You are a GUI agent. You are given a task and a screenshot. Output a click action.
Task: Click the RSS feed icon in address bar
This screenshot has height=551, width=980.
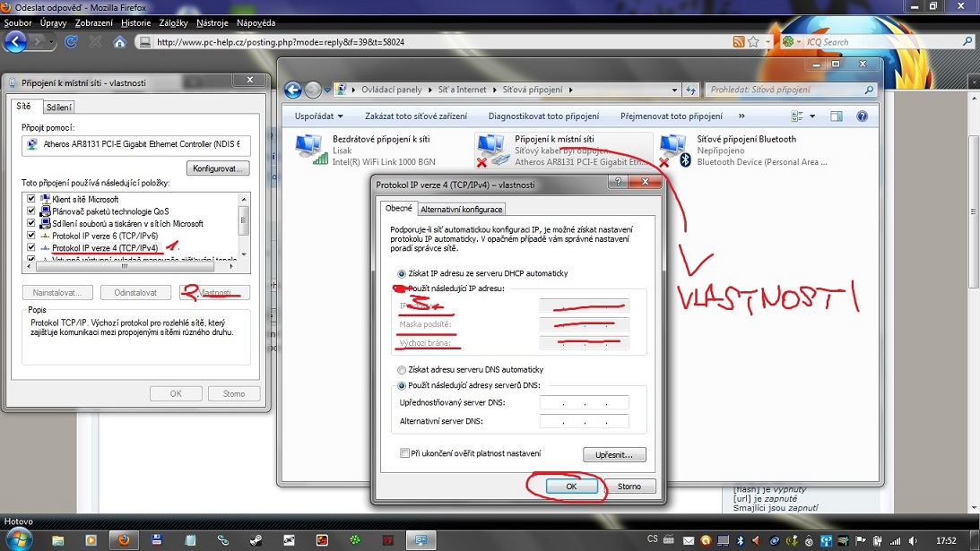coord(738,42)
